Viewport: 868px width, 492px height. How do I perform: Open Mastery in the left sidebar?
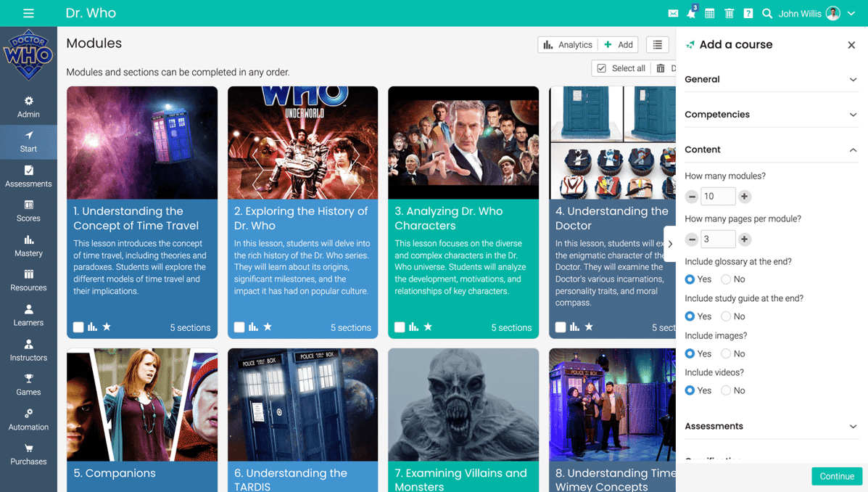[28, 245]
